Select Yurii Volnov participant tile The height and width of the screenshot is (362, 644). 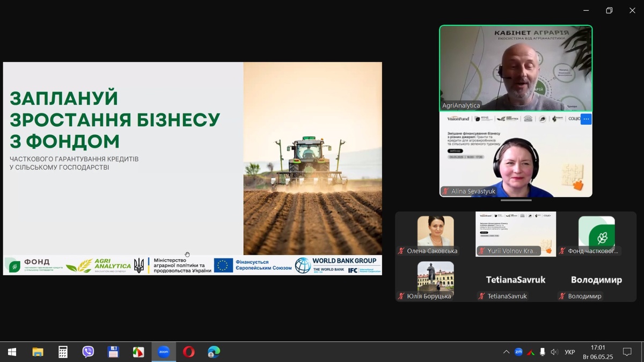(516, 234)
